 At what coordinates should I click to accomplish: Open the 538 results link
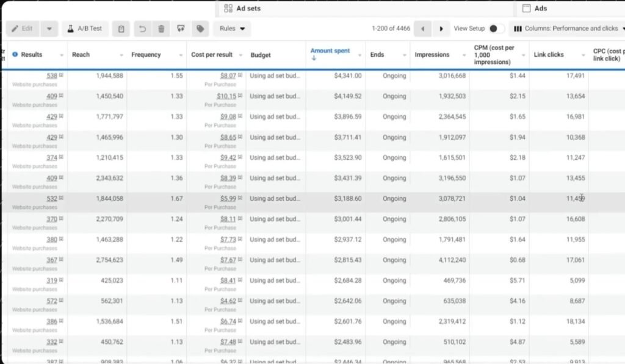[x=51, y=76]
